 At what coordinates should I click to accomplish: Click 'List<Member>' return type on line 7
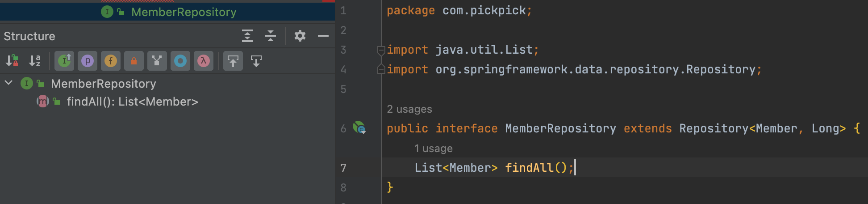click(456, 168)
